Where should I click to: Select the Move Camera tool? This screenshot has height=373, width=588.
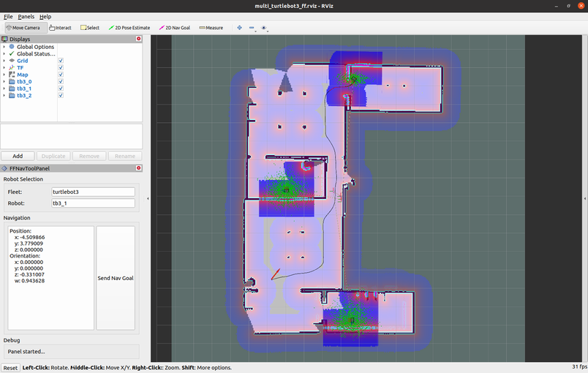(x=23, y=28)
